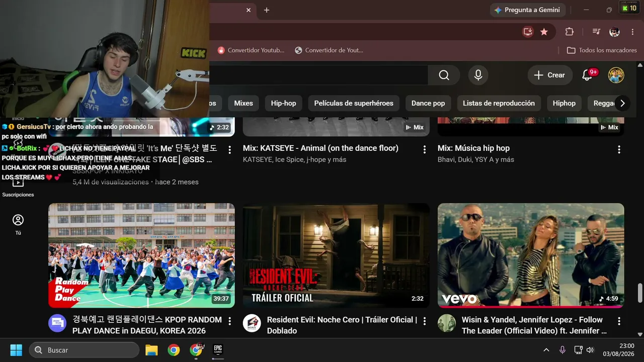
Task: Open the Follow The Leader video title
Action: [534, 325]
